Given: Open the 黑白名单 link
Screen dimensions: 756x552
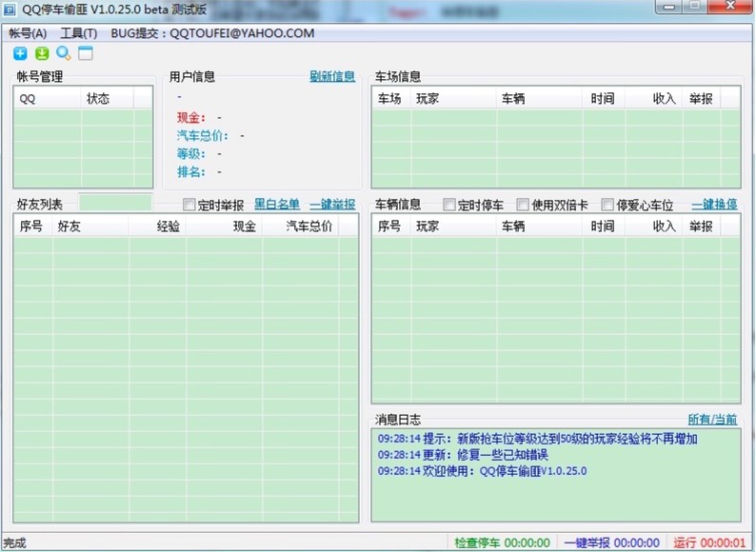Looking at the screenshot, I should (x=276, y=205).
